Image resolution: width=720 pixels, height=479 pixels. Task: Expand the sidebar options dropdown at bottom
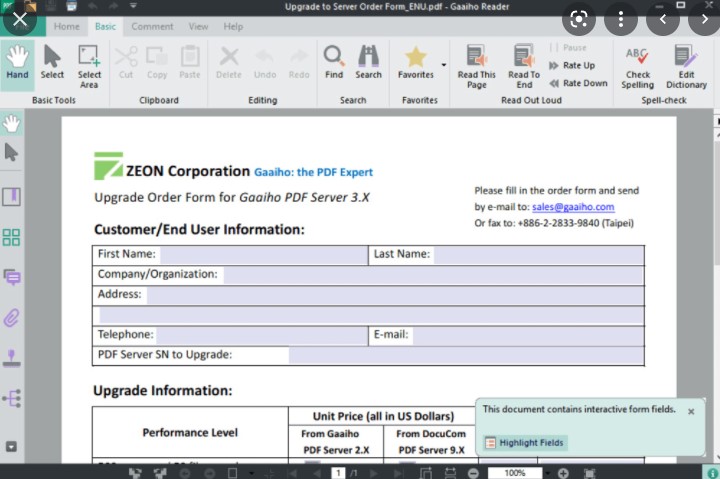(11, 446)
